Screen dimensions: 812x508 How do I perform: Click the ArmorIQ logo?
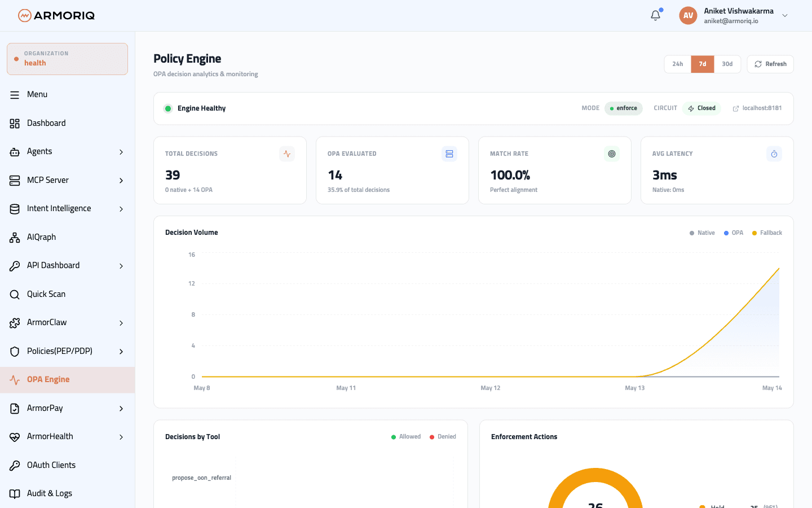click(x=56, y=15)
